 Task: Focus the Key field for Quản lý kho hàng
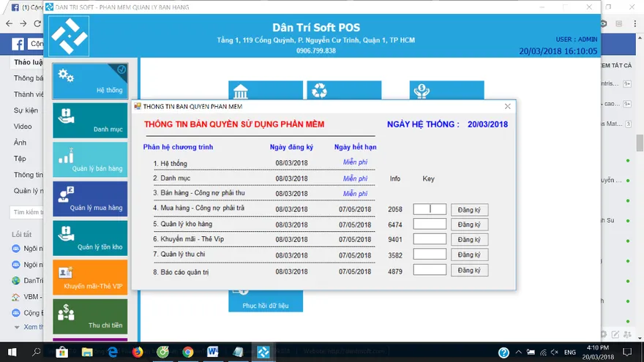(430, 225)
